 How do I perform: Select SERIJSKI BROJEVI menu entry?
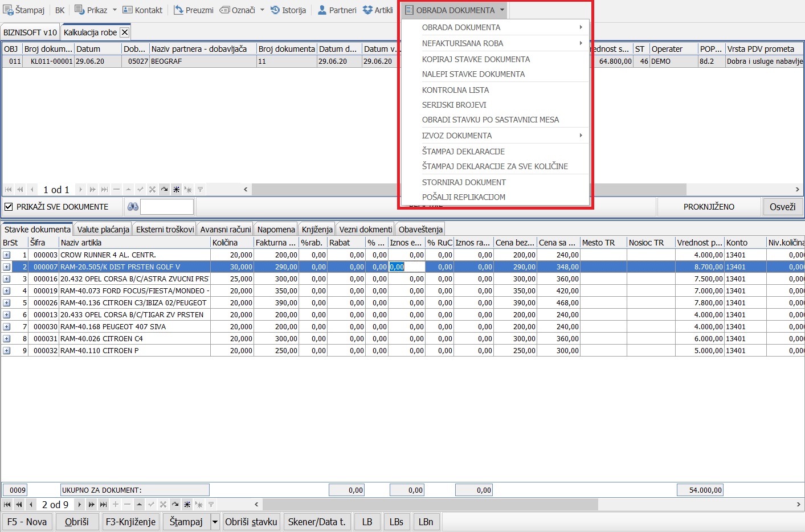point(496,105)
